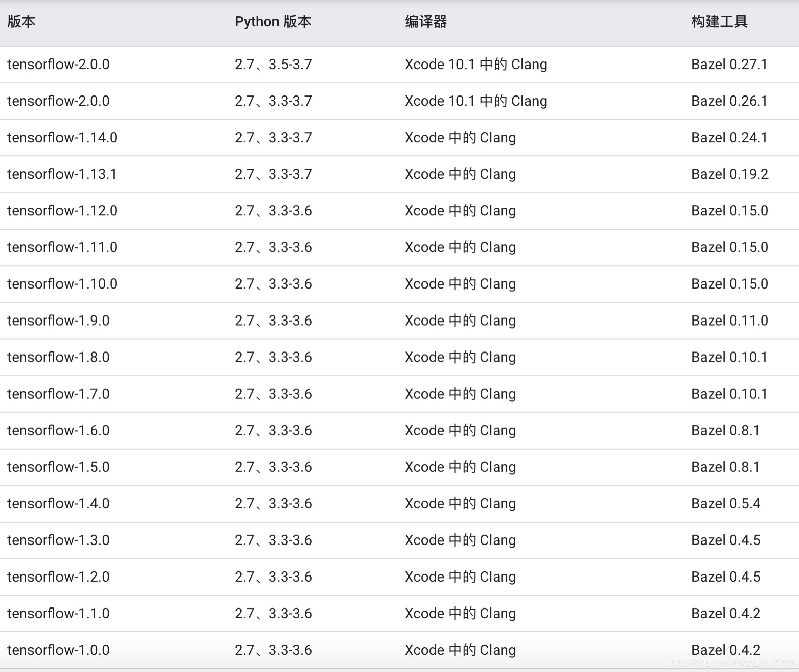The height and width of the screenshot is (672, 799).
Task: Click Bazel 0.15.0 in the tensorflow-1.11.0 row
Action: tap(730, 247)
